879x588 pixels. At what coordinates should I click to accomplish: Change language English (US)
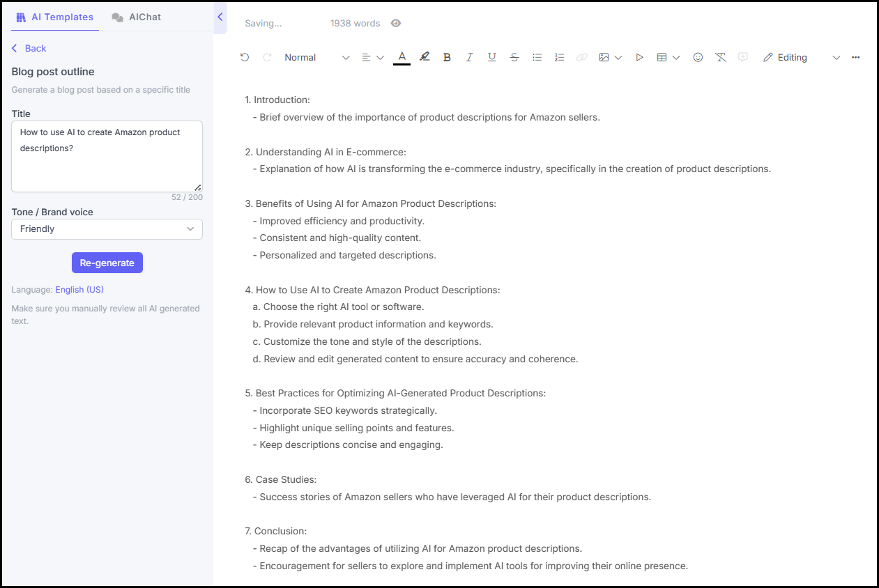[x=79, y=289]
